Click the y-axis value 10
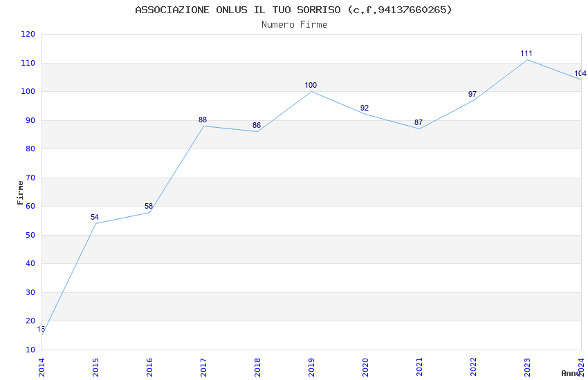Screen dimensions: 588x380 pos(30,350)
